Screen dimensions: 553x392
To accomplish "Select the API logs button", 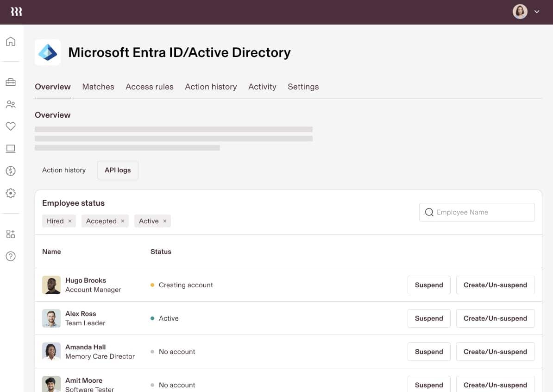I will [118, 170].
